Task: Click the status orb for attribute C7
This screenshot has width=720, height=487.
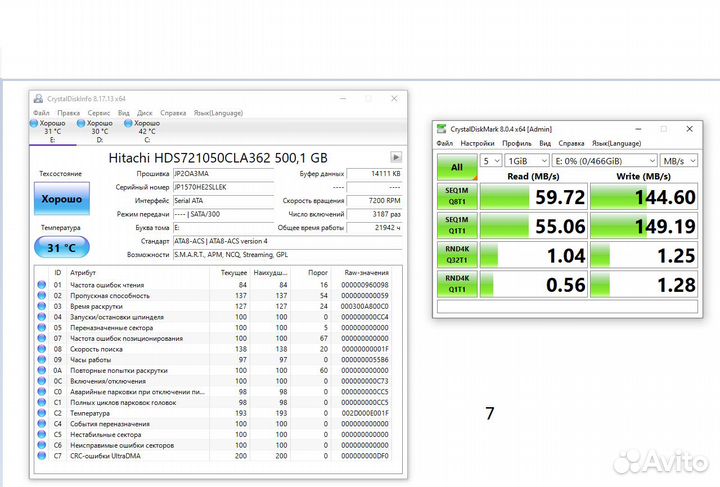Action: (x=42, y=455)
